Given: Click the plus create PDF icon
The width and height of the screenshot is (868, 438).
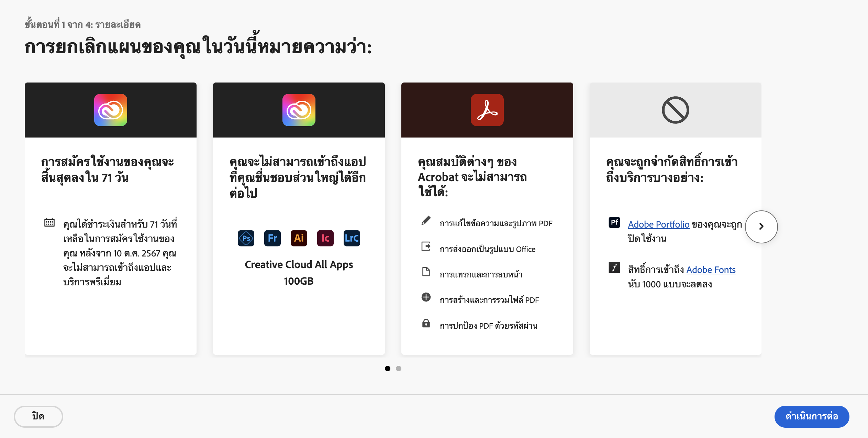Looking at the screenshot, I should pos(426,297).
